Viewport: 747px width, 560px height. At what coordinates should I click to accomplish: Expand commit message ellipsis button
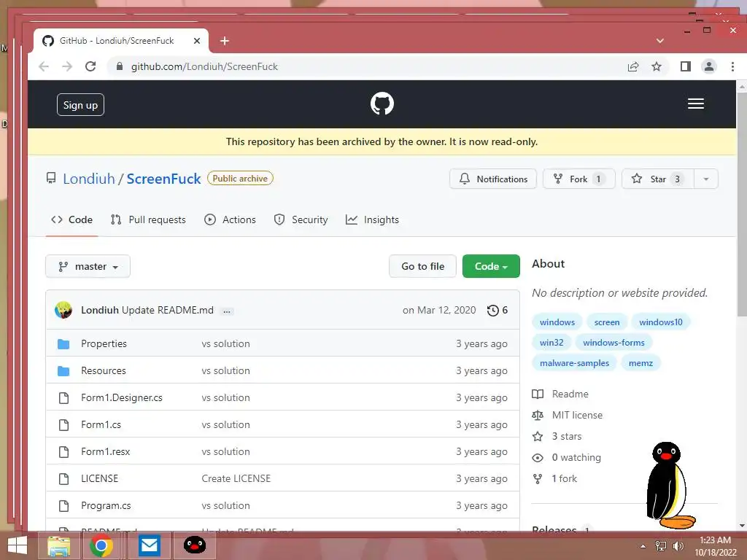coord(227,311)
